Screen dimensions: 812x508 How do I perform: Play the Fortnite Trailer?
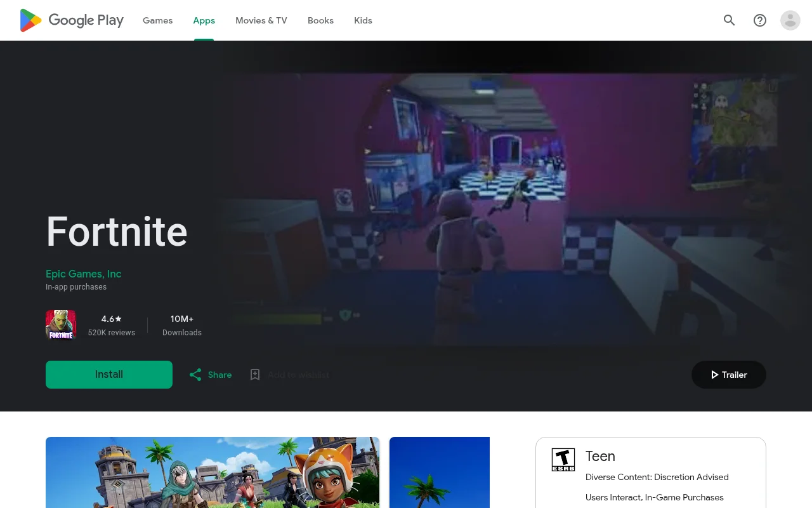(729, 375)
